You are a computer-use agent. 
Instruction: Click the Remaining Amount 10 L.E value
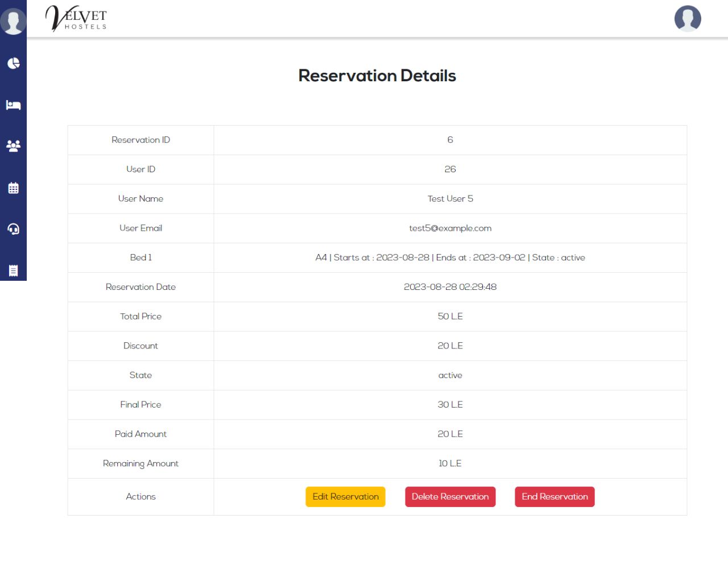coord(450,464)
